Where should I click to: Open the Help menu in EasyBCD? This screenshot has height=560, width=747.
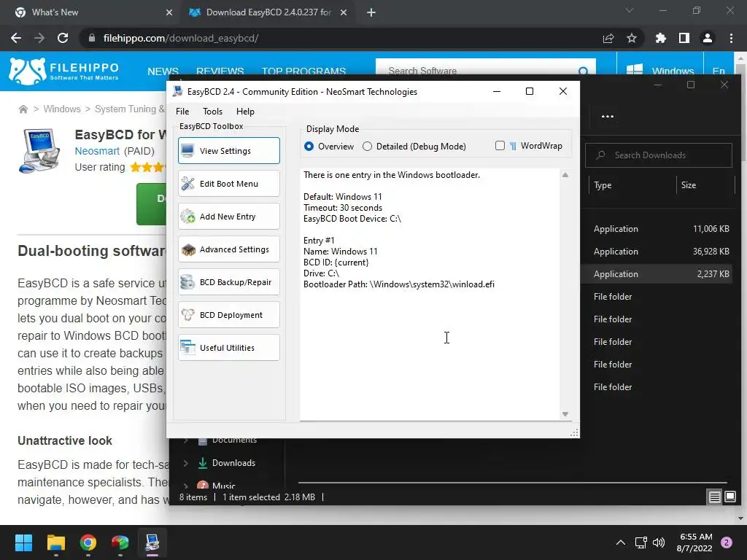245,112
